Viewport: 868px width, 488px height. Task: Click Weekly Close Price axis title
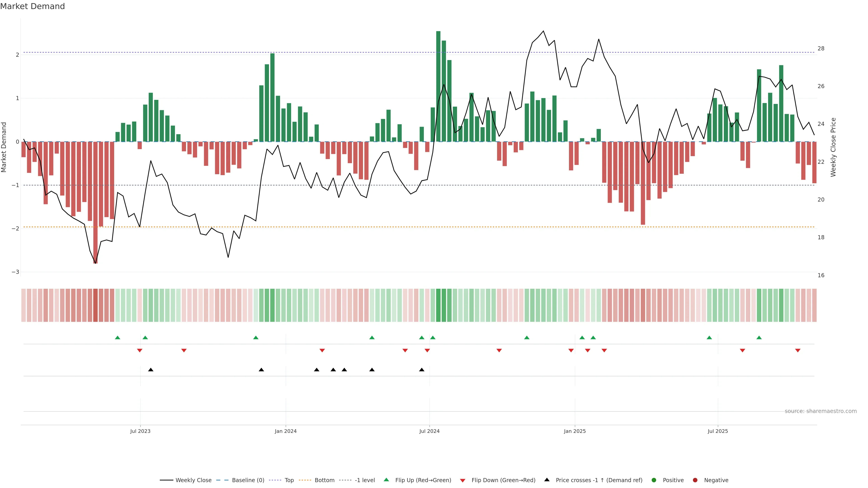click(833, 147)
